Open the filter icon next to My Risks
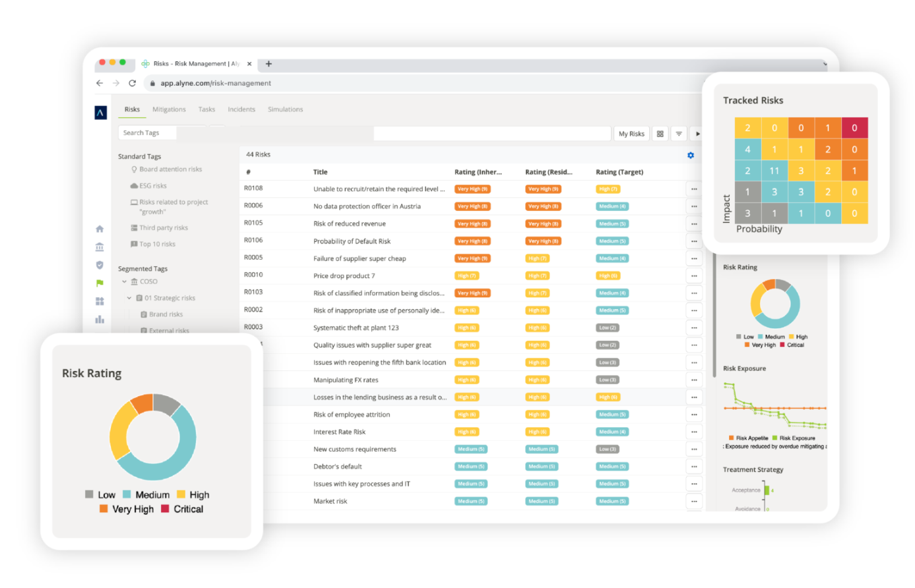 pyautogui.click(x=679, y=134)
